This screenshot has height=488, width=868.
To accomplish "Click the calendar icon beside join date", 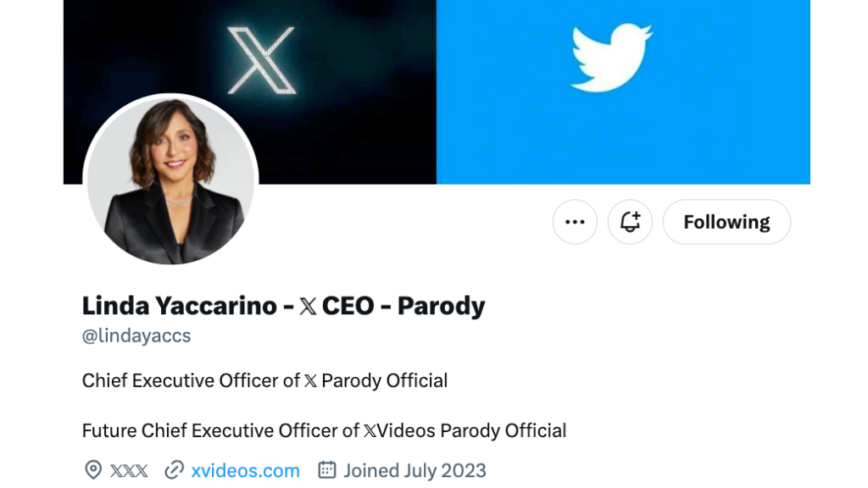I will [327, 470].
